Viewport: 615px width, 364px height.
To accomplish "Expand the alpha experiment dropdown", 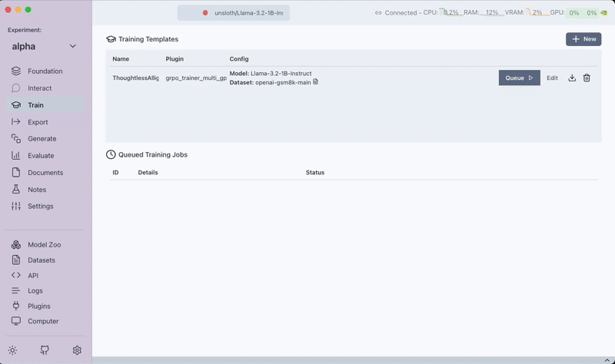I will [x=73, y=47].
